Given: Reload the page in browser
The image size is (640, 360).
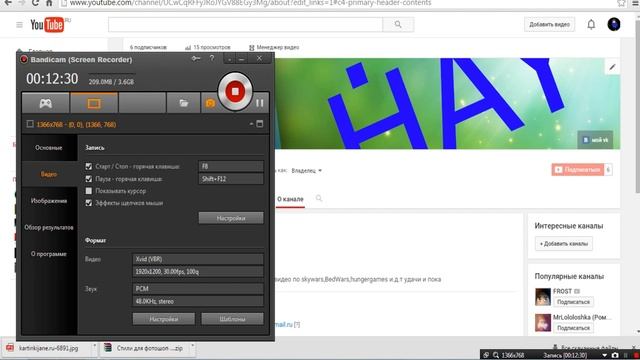Looking at the screenshot, I should click(x=35, y=3).
